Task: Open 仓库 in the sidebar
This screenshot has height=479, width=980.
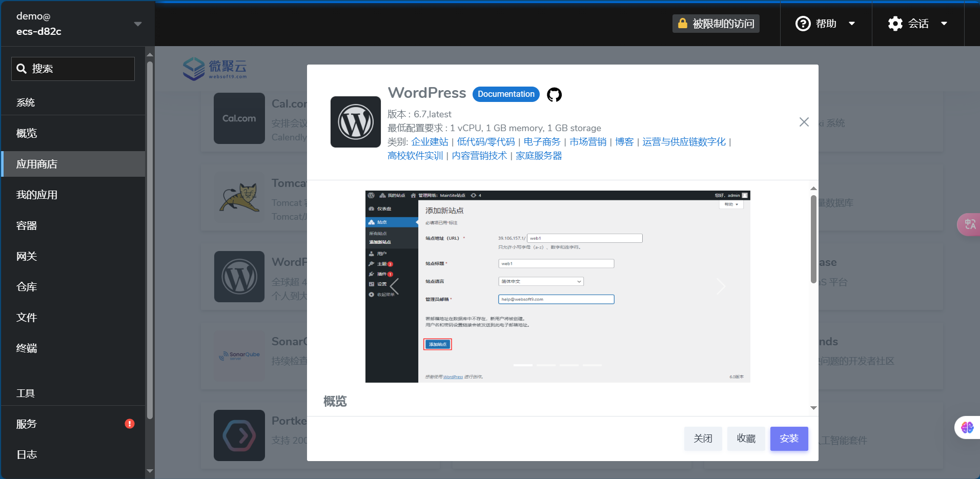Action: (73, 287)
